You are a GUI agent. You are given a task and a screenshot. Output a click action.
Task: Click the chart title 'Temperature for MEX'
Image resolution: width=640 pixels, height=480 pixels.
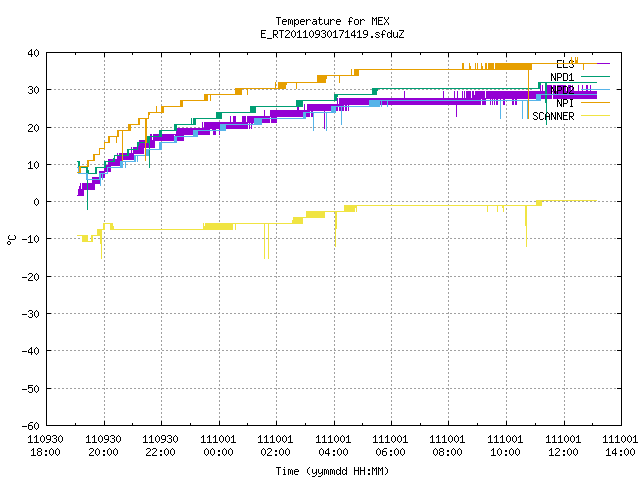tap(332, 21)
